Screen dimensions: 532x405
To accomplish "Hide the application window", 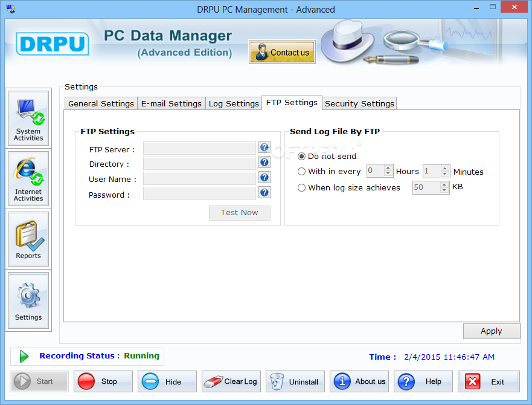I will coord(167,381).
